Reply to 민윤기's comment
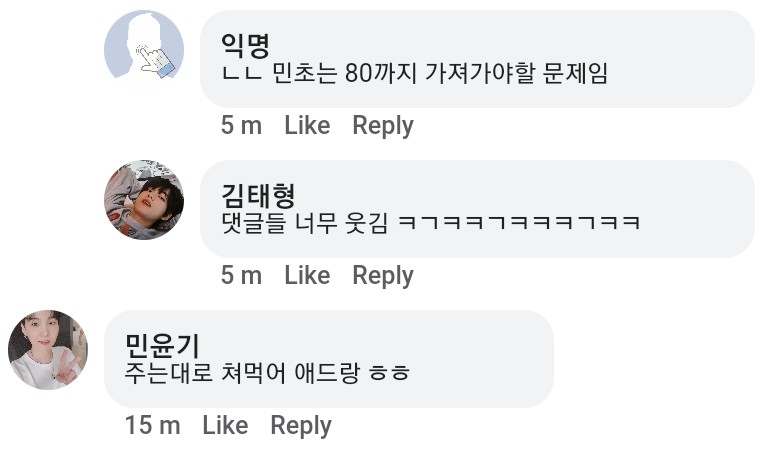 301,425
